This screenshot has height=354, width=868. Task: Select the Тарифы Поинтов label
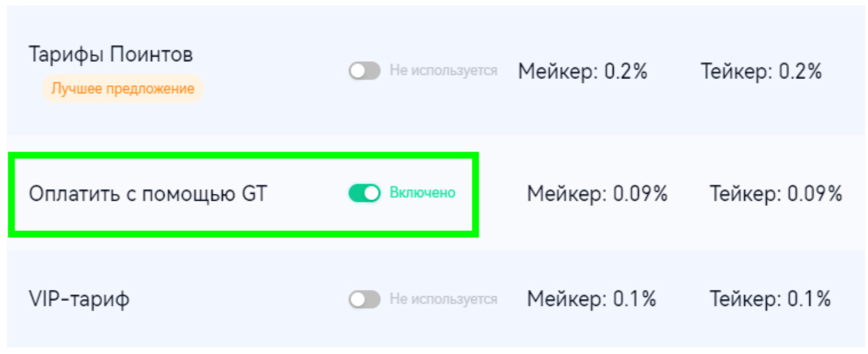pyautogui.click(x=111, y=55)
